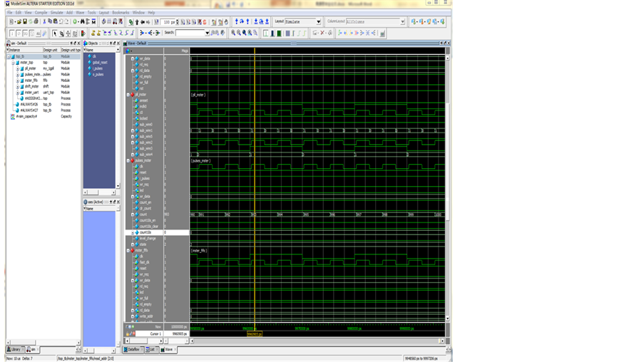Screen dimensions: 644x362
Task: Click the first zoom magnifier icon
Action: 233,33
